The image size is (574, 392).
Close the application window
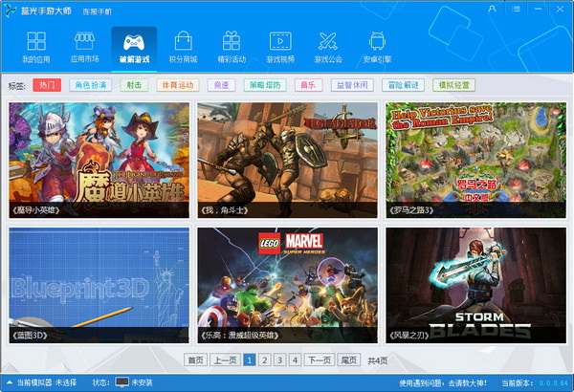pos(560,9)
